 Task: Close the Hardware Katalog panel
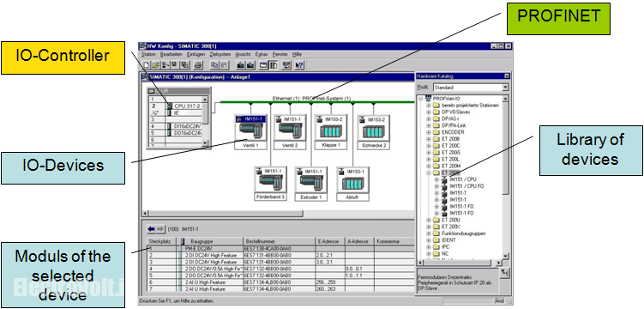(x=507, y=76)
